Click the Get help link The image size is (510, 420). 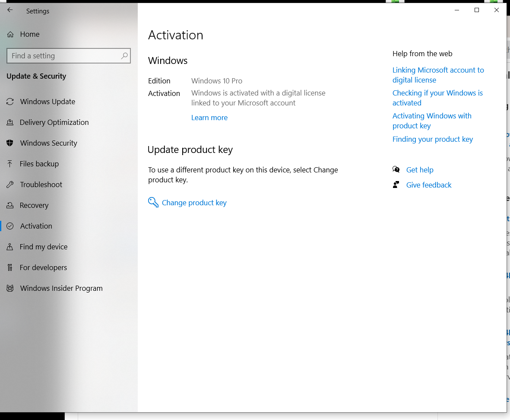pyautogui.click(x=420, y=170)
